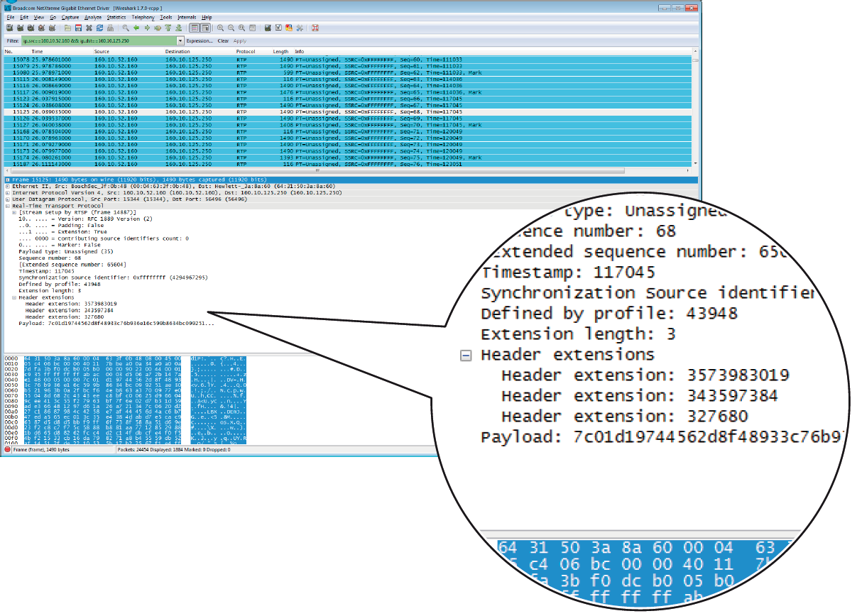Click the Reload capture file icon
857x616 pixels.
point(100,28)
